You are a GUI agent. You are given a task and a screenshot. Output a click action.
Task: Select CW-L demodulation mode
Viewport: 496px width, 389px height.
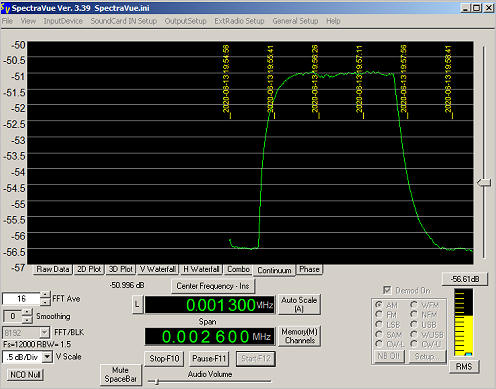[379, 343]
